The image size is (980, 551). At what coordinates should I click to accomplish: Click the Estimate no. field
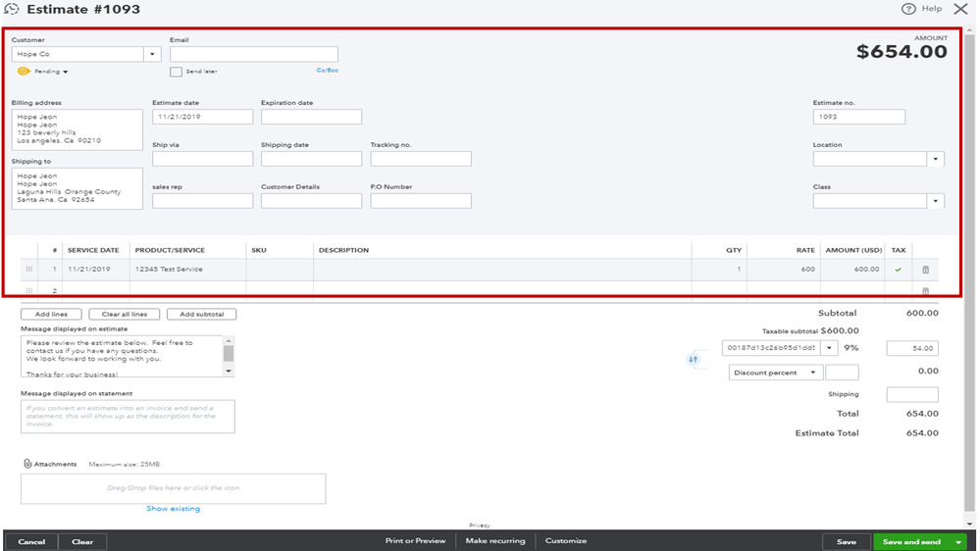tap(858, 117)
